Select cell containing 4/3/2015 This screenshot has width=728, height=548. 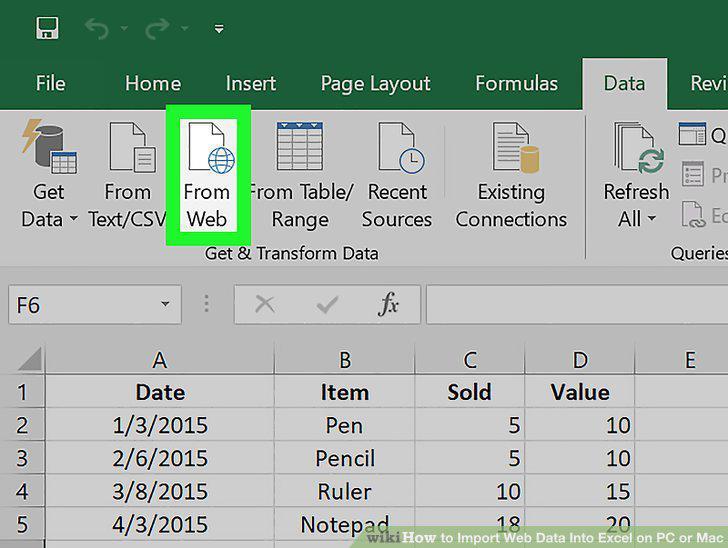(x=160, y=524)
